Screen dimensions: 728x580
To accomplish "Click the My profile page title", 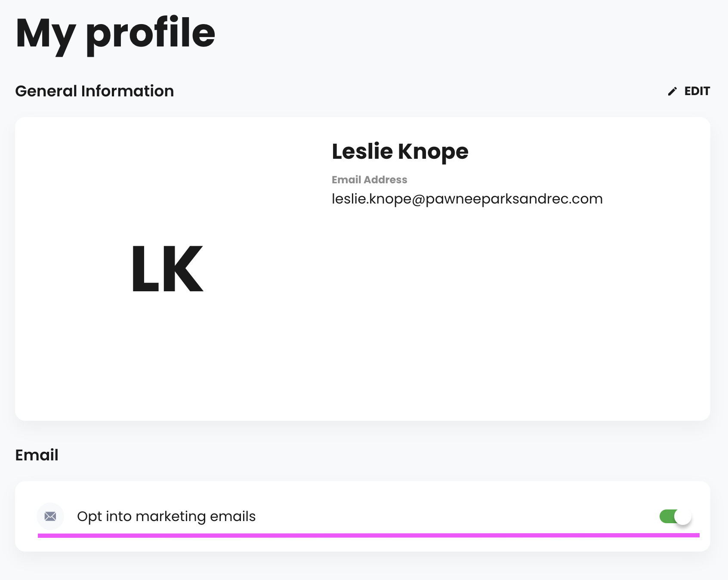I will coord(115,34).
